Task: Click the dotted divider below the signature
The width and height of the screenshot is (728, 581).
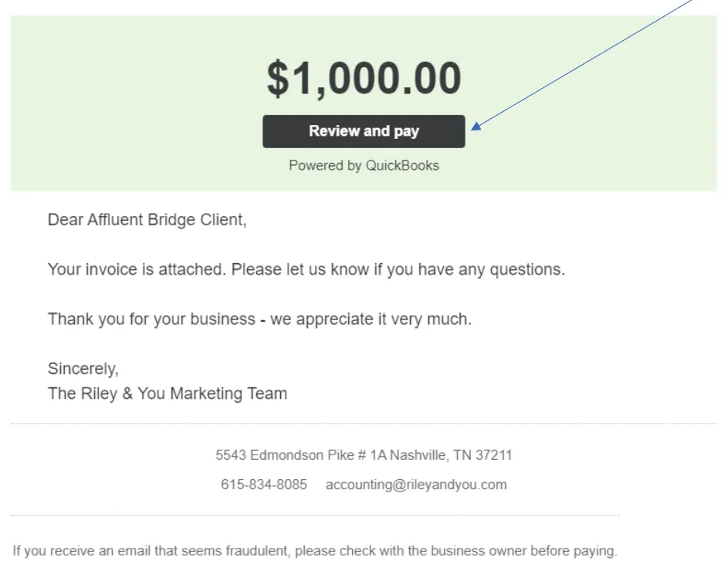Action: point(364,423)
